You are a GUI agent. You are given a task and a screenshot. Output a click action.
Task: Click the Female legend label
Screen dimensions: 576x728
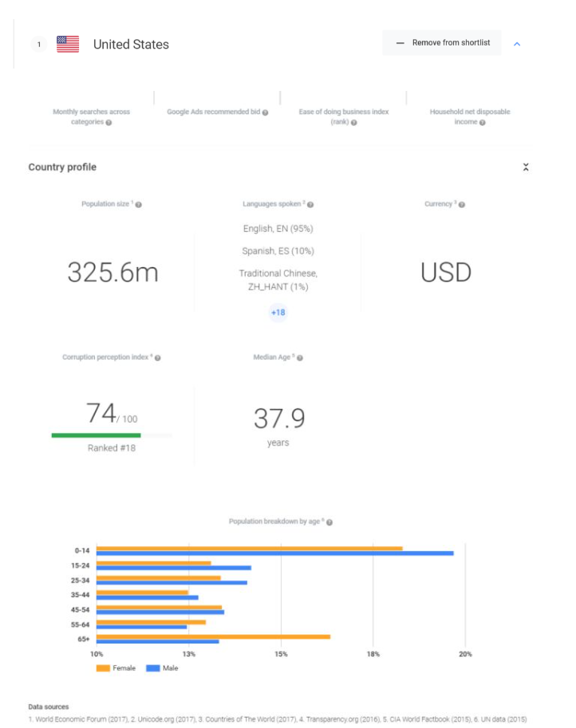[124, 668]
